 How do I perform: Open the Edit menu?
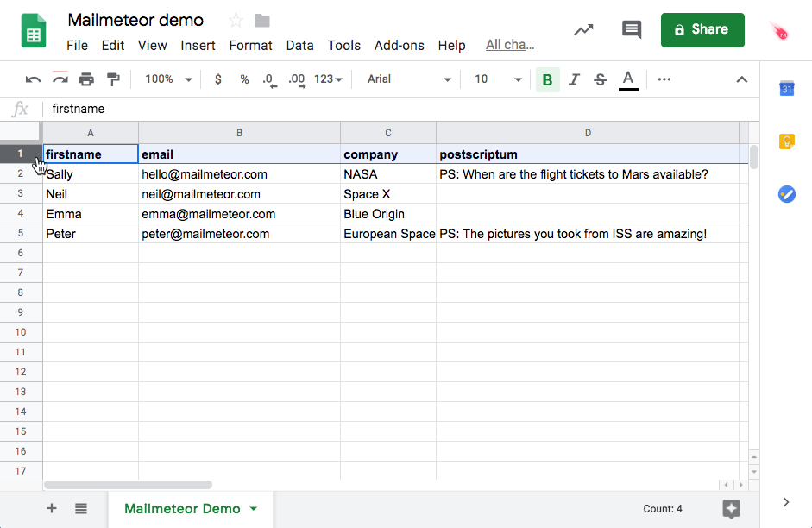pos(113,46)
